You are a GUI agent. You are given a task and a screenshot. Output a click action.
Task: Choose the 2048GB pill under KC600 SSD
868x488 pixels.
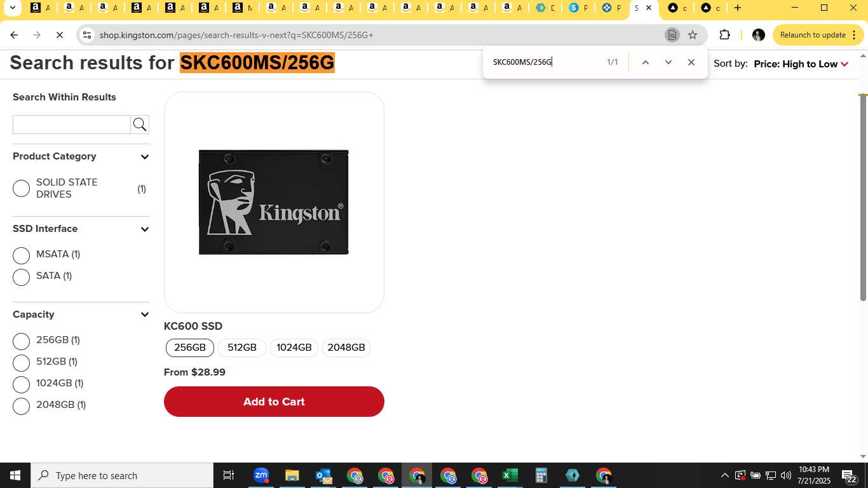coord(346,348)
